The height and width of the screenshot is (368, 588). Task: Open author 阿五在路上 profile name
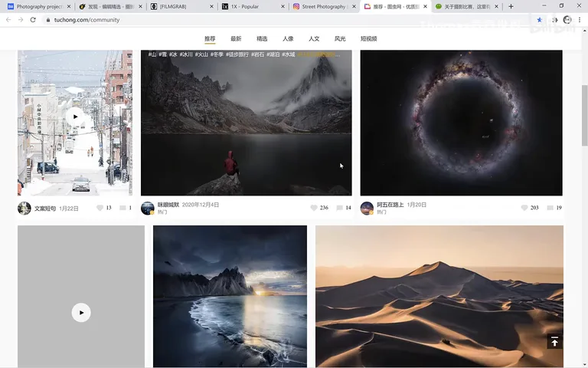tap(390, 205)
